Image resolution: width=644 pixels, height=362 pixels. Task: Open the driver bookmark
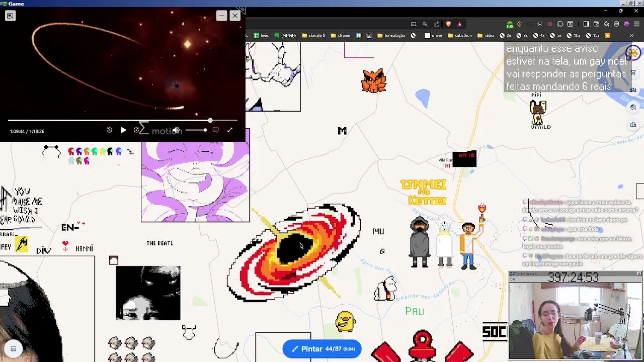tap(434, 35)
